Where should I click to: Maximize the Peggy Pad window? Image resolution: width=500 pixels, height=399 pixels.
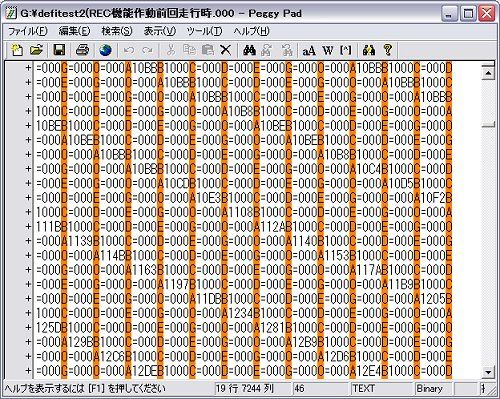point(468,14)
